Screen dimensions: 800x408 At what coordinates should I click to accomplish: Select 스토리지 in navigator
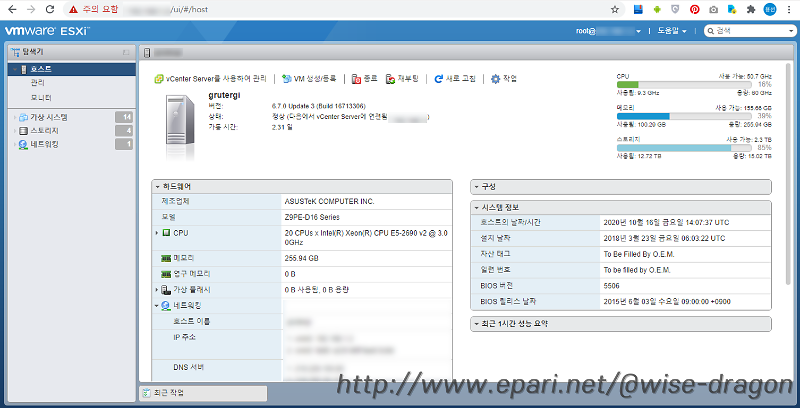tap(44, 131)
